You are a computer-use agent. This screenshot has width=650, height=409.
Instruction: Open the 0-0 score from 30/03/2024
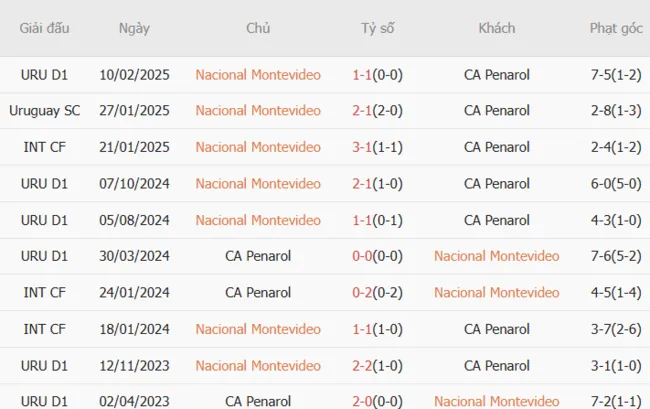(x=363, y=256)
